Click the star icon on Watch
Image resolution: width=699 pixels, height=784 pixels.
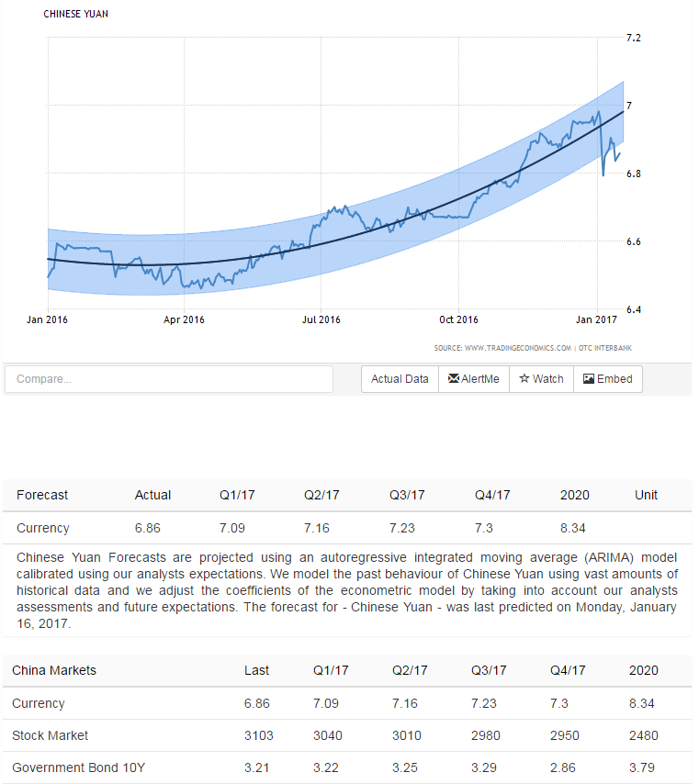(x=524, y=379)
